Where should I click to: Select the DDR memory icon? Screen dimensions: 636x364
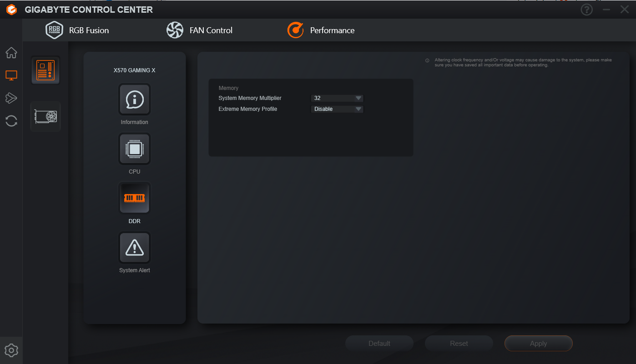click(x=134, y=198)
